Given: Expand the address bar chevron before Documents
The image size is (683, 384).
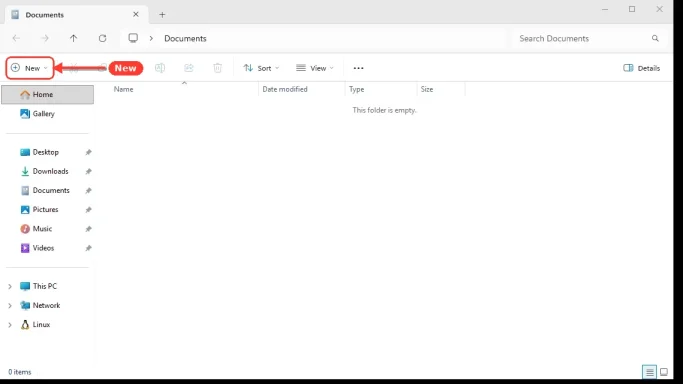Looking at the screenshot, I should [x=151, y=38].
